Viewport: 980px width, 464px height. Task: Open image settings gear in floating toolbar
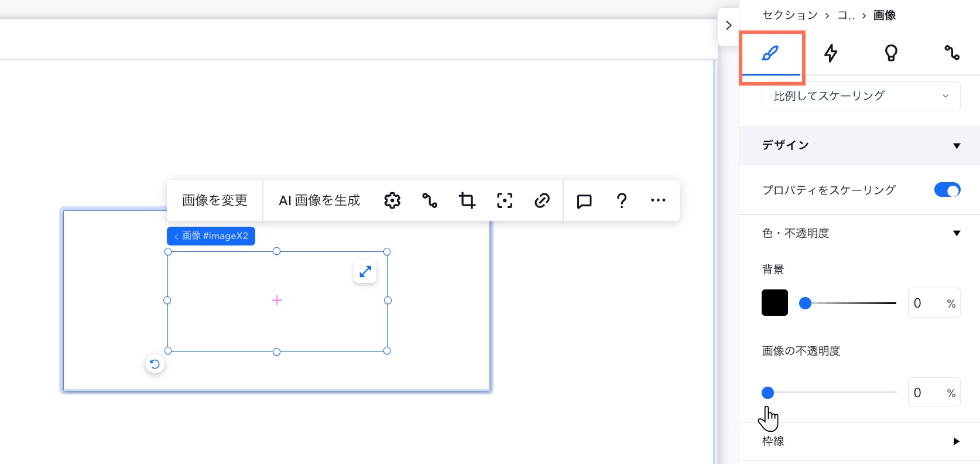[x=392, y=200]
